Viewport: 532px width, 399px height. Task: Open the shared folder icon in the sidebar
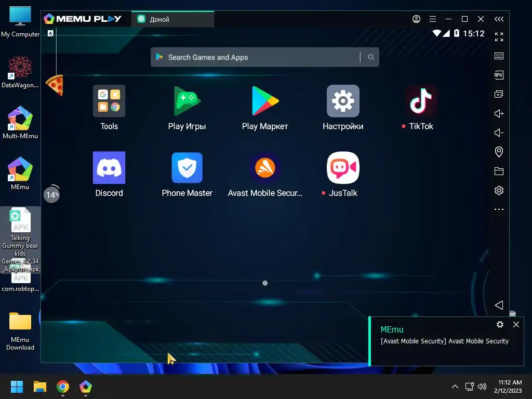[x=499, y=171]
